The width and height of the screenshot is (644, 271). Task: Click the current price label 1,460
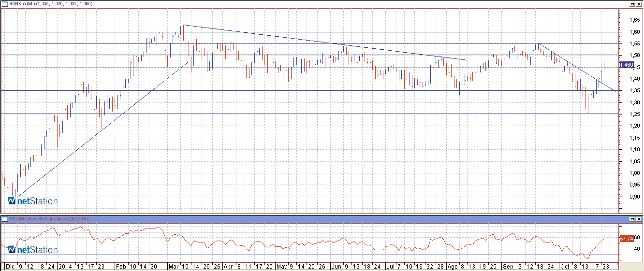coord(626,64)
